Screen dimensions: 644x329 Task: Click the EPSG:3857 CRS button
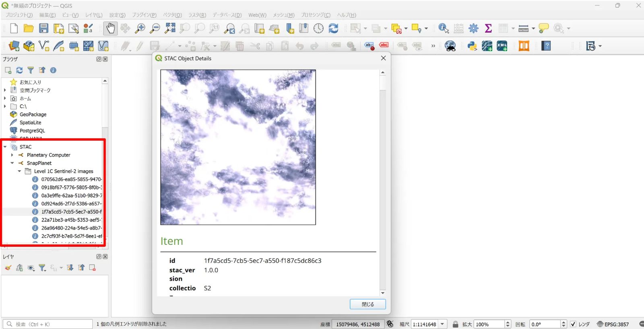tap(613, 324)
